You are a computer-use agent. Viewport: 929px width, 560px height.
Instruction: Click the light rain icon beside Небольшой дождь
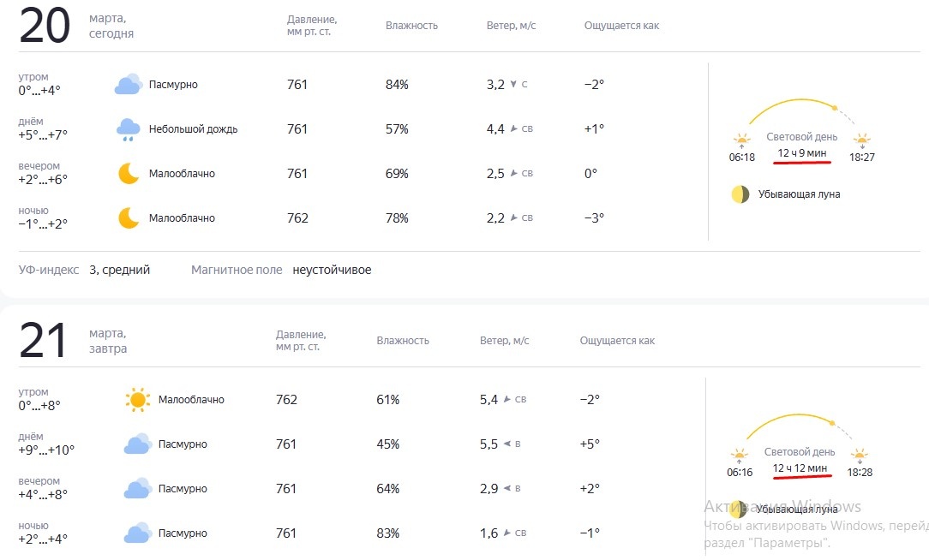[x=129, y=129]
